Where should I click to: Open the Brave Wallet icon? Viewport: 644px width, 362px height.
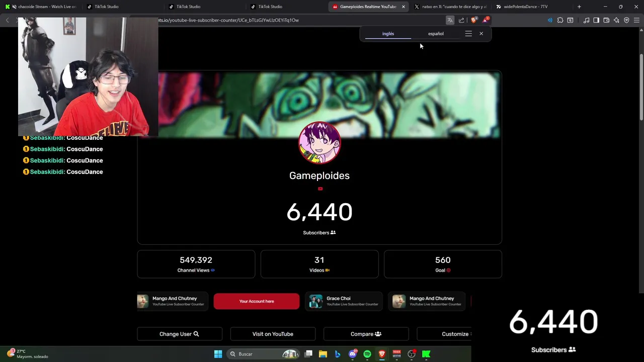[x=606, y=20]
